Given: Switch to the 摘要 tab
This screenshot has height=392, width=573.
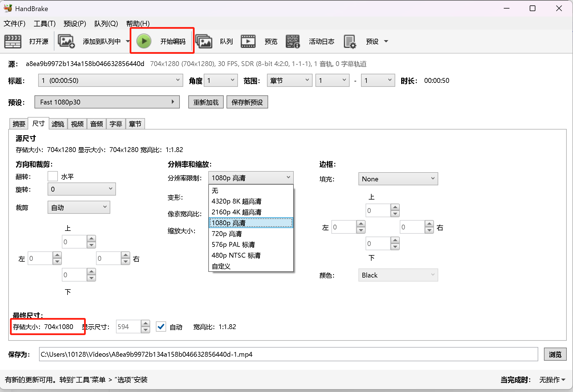Looking at the screenshot, I should coord(19,124).
